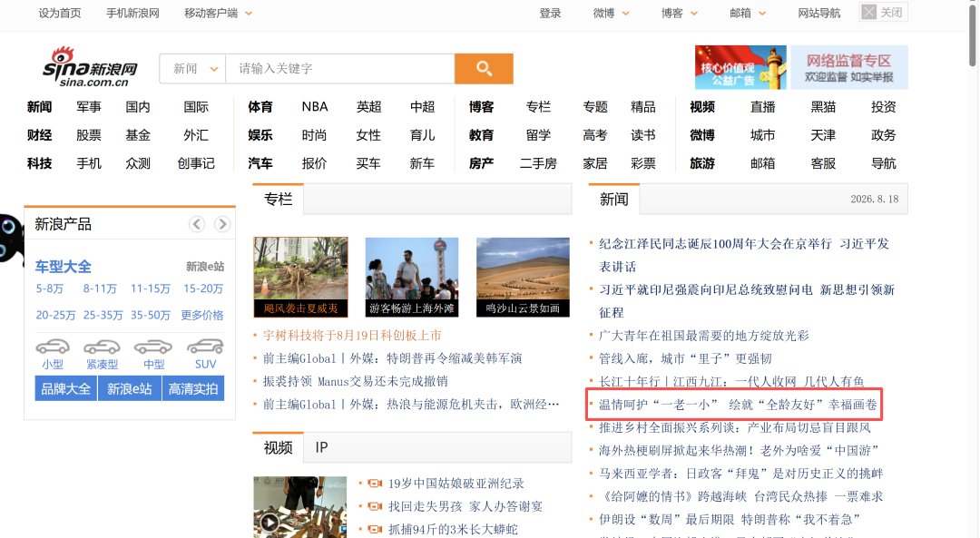Open headline 宇树科技将于8月19日科创板上市
The image size is (980, 538).
click(x=352, y=336)
